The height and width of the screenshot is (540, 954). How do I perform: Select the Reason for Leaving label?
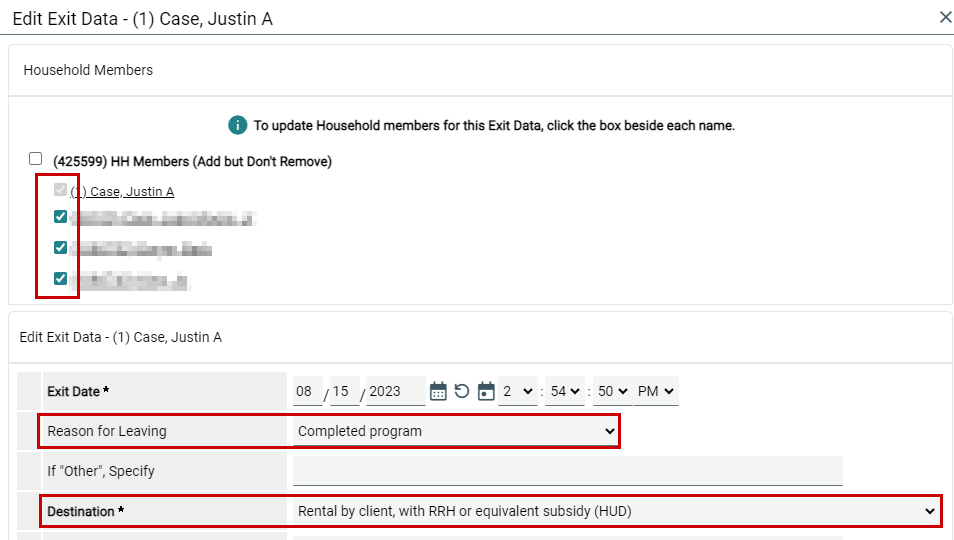pos(107,431)
